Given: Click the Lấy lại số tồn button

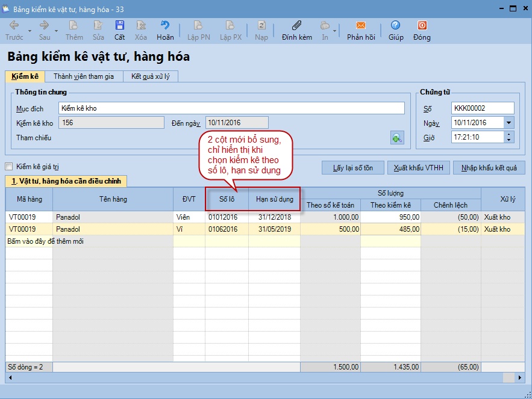Looking at the screenshot, I should [x=353, y=168].
